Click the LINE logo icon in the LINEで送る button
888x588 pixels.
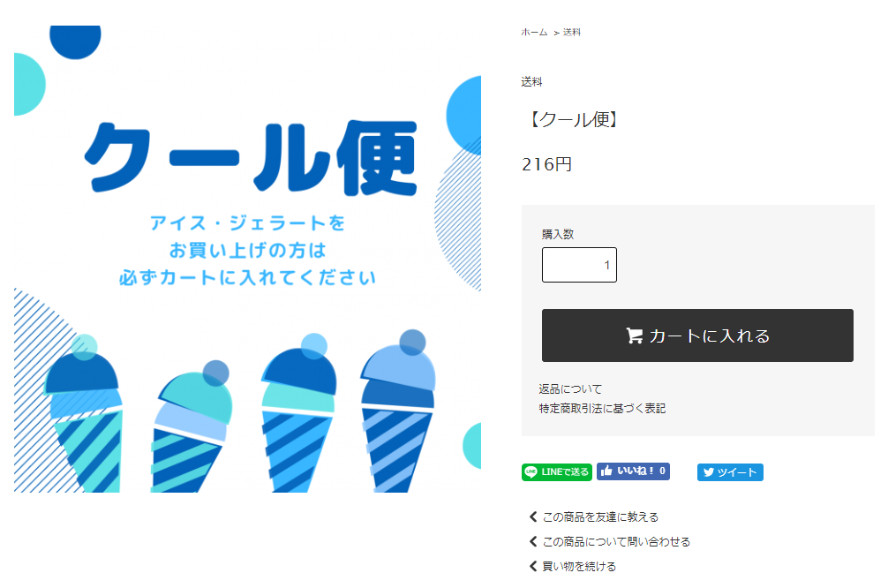531,471
